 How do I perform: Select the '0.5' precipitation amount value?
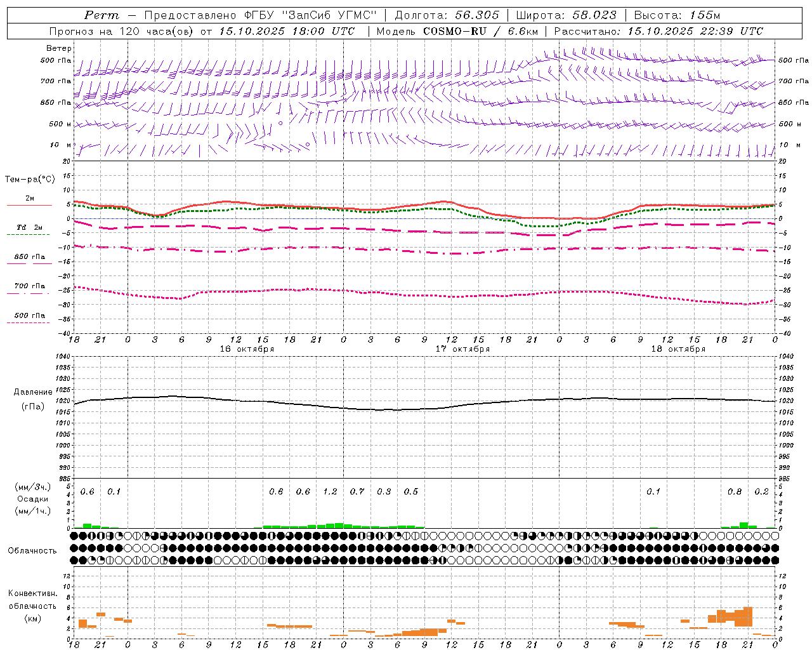[x=411, y=492]
